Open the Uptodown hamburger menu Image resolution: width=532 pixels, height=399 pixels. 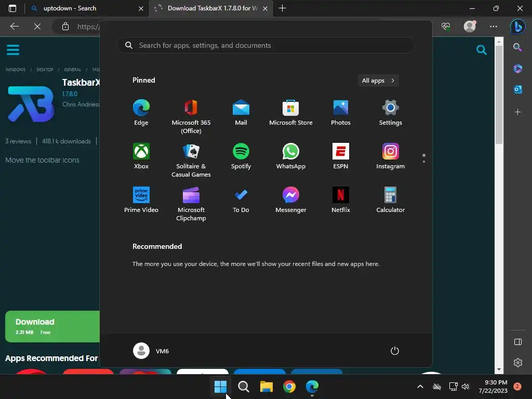(13, 50)
